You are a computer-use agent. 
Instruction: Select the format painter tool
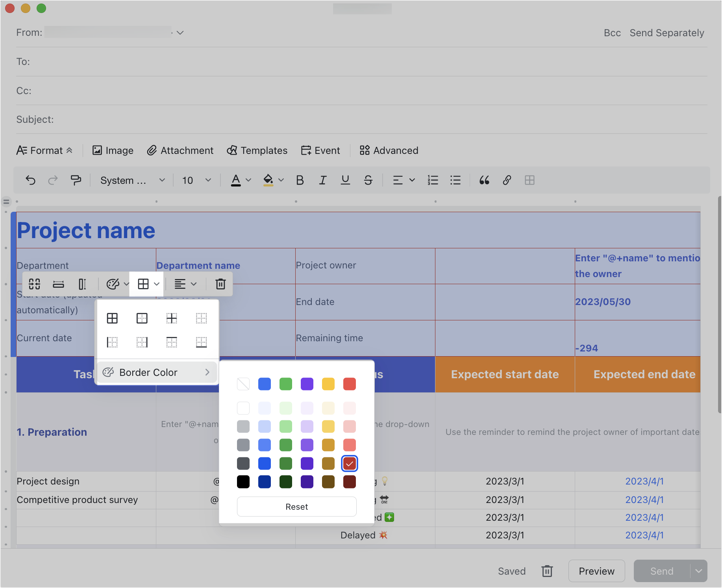[x=76, y=180]
